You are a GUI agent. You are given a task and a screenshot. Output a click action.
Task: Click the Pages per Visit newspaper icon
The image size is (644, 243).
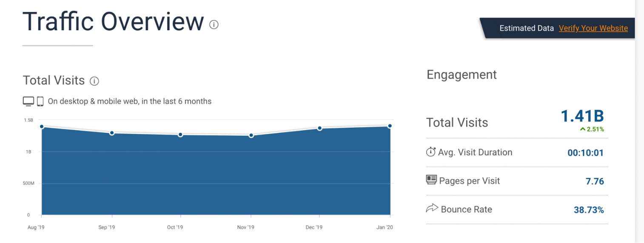pos(431,180)
